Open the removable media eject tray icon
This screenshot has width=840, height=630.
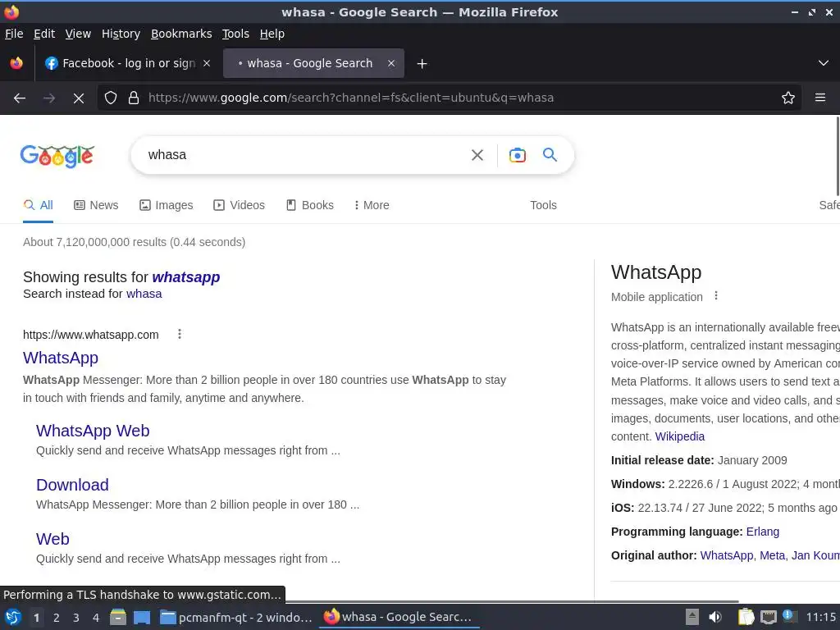click(692, 617)
